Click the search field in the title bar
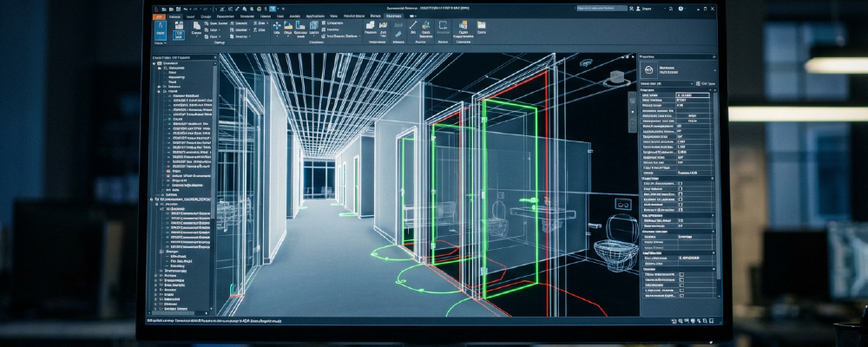868x347 pixels. pyautogui.click(x=602, y=9)
